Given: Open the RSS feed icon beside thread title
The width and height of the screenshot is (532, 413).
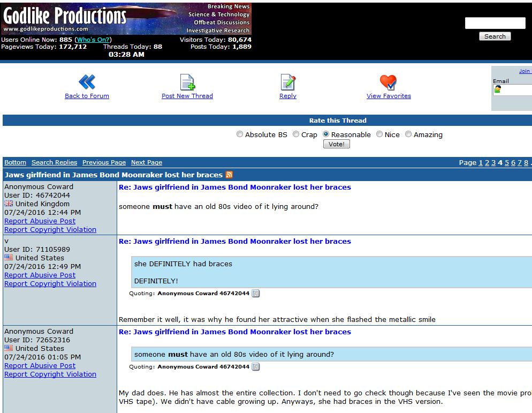Looking at the screenshot, I should coord(229,175).
